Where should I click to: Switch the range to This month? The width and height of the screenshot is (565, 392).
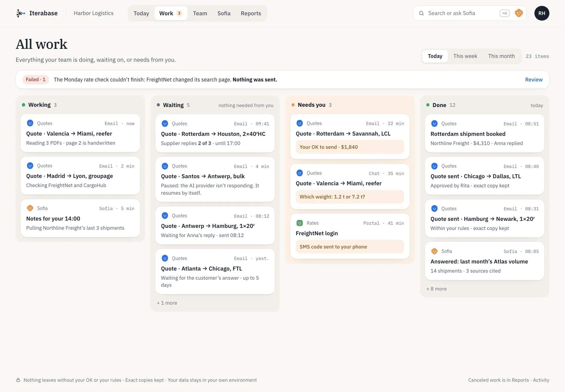(x=501, y=56)
